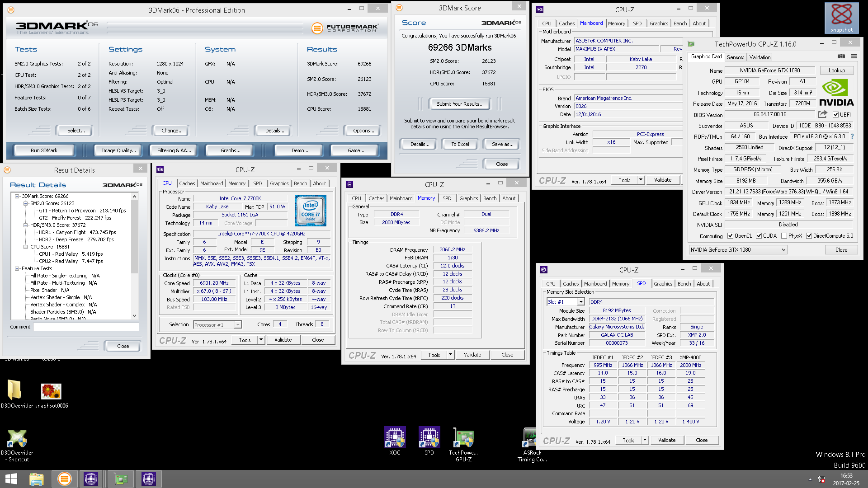The image size is (868, 488).
Task: Click the share icon beside BIOS Version
Action: [x=822, y=114]
